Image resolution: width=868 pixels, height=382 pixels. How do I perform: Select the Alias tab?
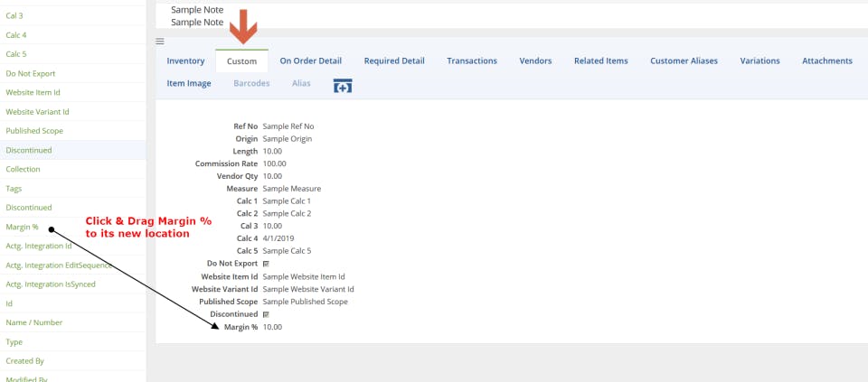tap(301, 83)
